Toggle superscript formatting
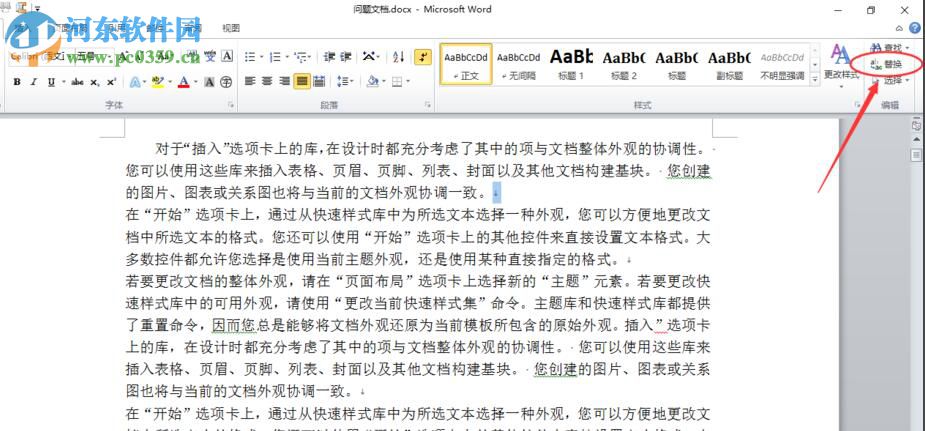The height and width of the screenshot is (431, 925). pos(111,82)
